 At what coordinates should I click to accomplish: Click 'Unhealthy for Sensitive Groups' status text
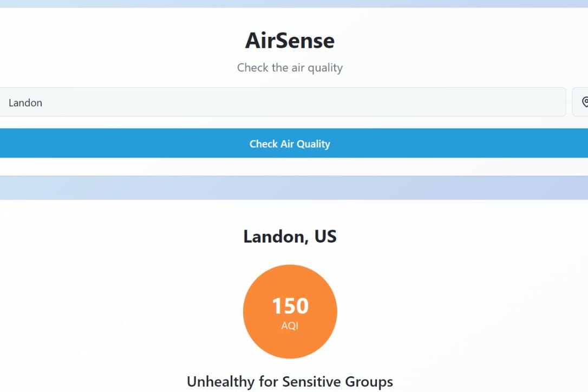290,382
